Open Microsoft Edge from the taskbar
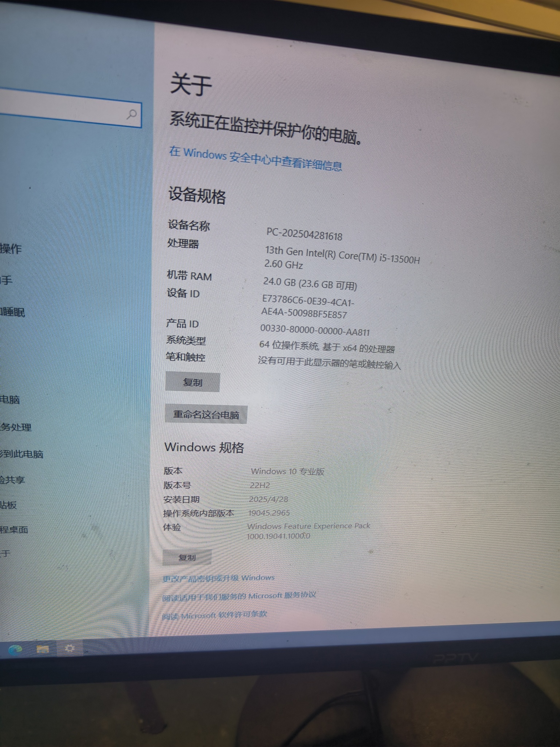The image size is (560, 747). tap(15, 650)
